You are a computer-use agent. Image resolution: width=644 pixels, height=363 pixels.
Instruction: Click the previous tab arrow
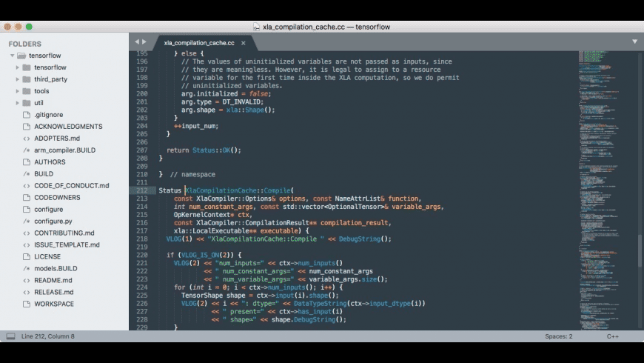[136, 42]
